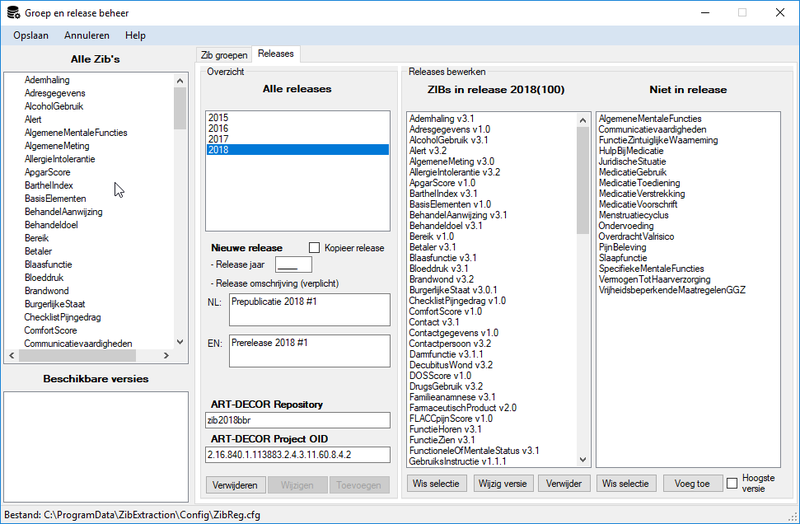Click inside the Beschikbare versies list box

96,447
